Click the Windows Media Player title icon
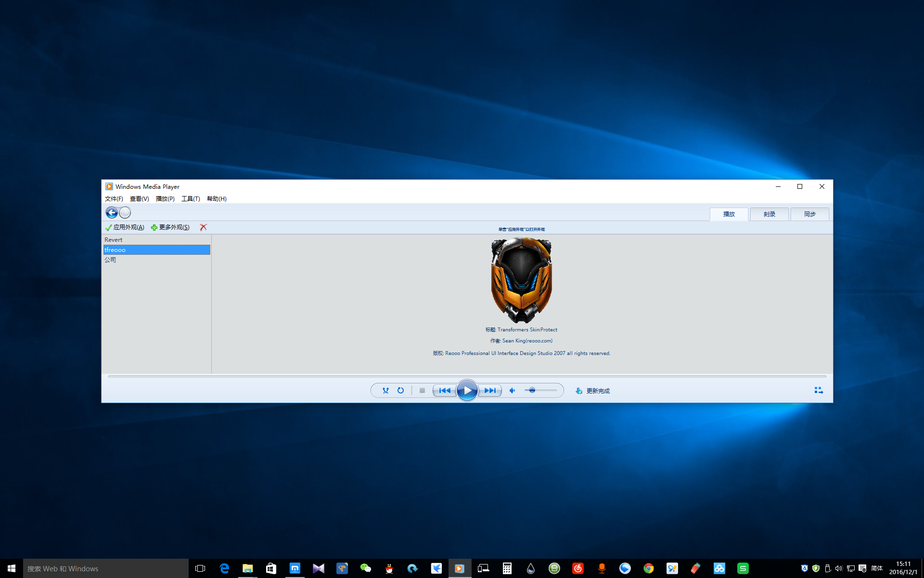 (109, 186)
